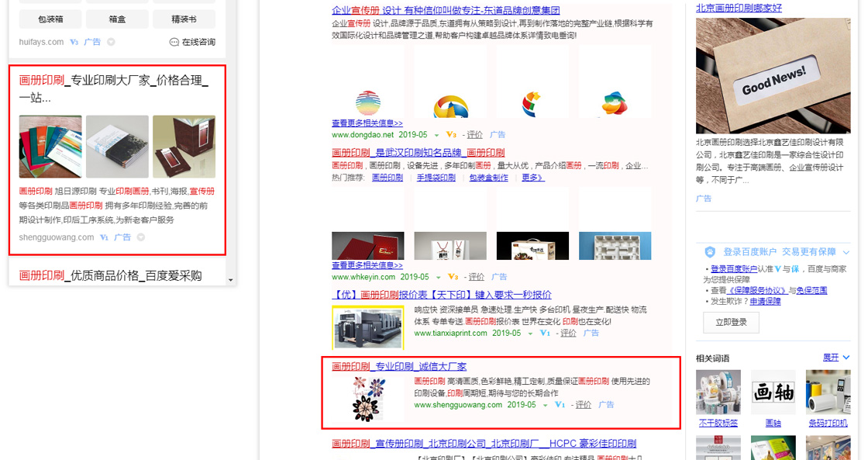Click the V1 badge after www.tianxiaprint.com
868x460 pixels.
pyautogui.click(x=546, y=333)
